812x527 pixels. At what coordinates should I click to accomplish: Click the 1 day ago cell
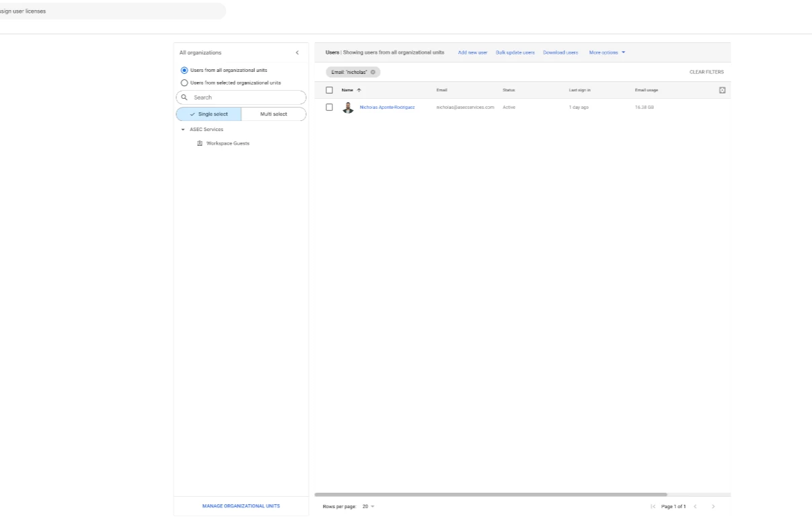(579, 108)
